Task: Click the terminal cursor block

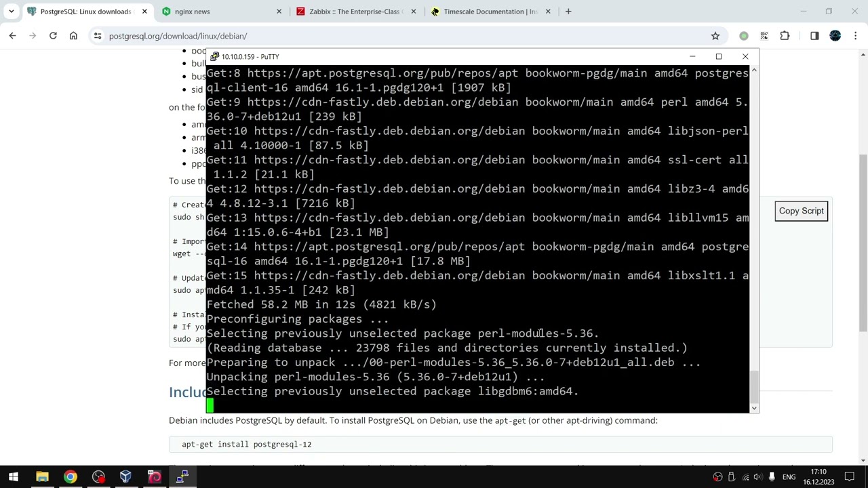Action: (x=210, y=405)
